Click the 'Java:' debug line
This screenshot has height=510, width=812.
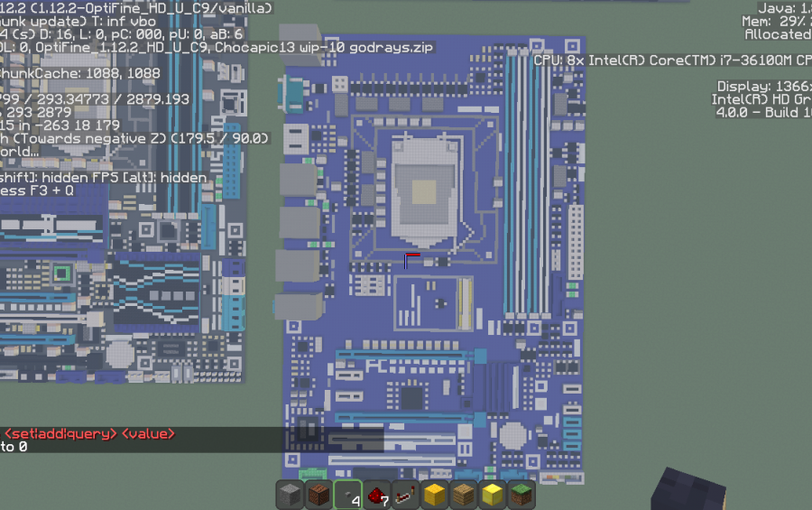784,8
